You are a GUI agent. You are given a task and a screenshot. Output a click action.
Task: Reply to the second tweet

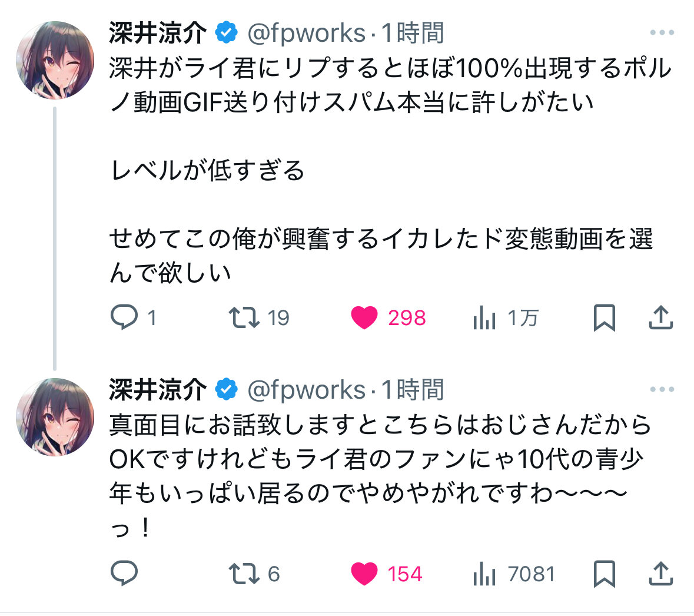tap(124, 574)
